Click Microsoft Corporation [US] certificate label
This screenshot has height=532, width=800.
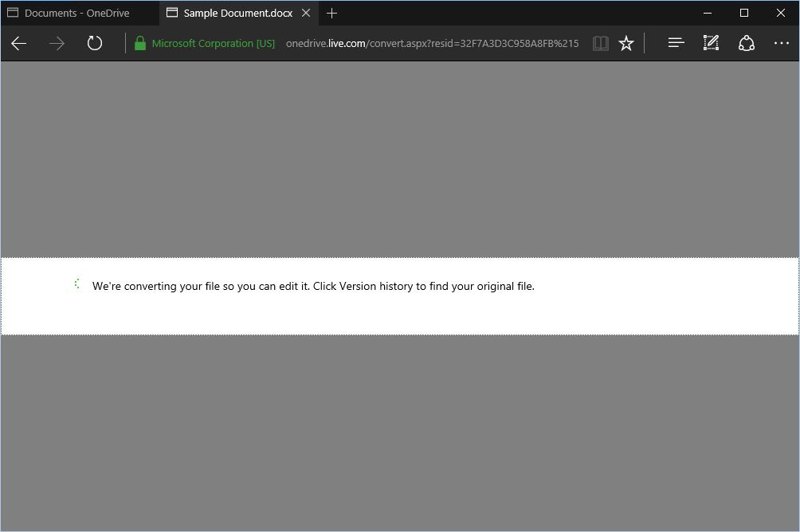click(214, 43)
